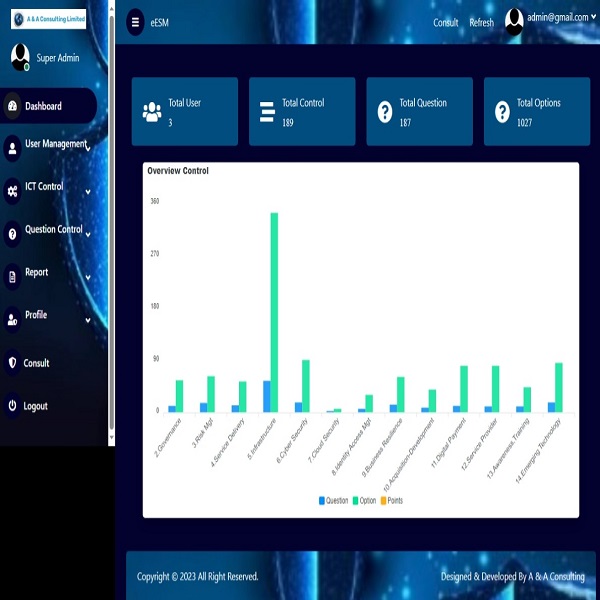The height and width of the screenshot is (600, 600).
Task: Click the Total User group icon
Action: point(152,112)
